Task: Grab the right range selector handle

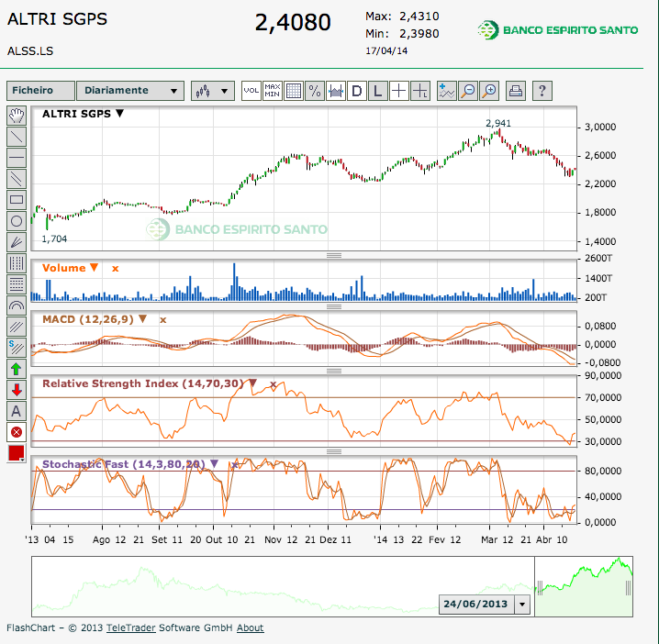Action: [x=629, y=588]
